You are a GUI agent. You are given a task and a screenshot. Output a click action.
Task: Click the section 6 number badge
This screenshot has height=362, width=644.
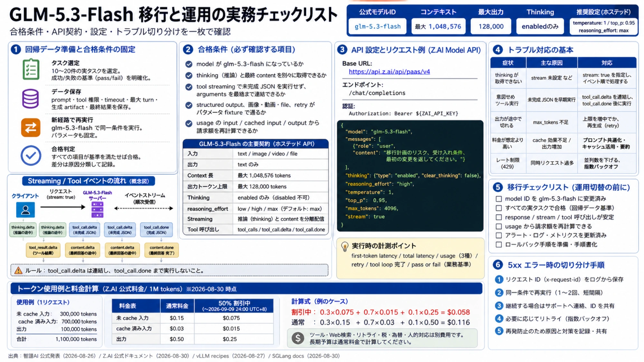tap(498, 265)
